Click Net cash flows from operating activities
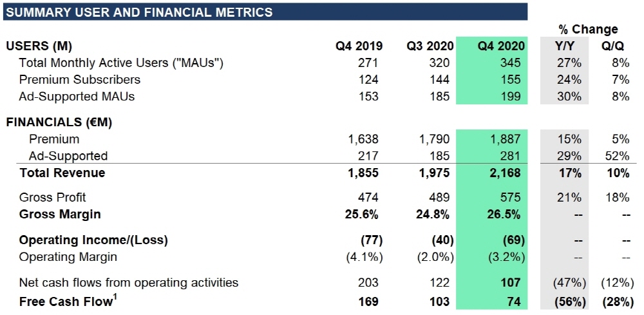Image resolution: width=644 pixels, height=315 pixels. click(129, 282)
